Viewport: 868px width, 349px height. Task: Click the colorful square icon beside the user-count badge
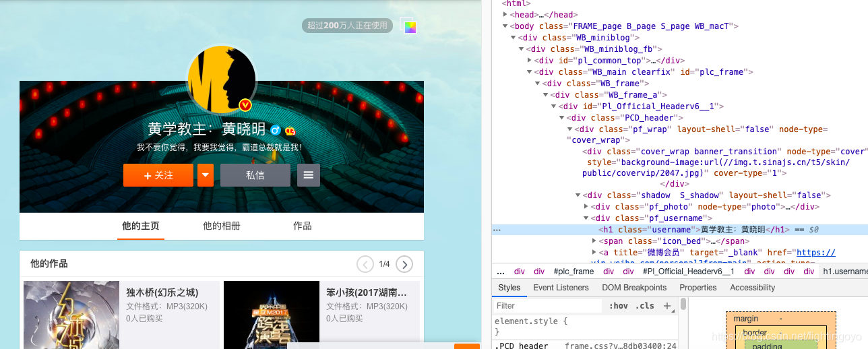(x=410, y=28)
